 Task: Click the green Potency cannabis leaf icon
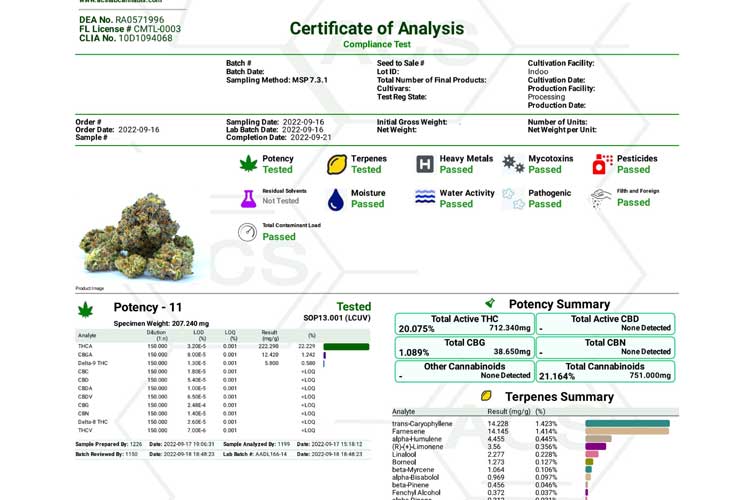point(247,164)
